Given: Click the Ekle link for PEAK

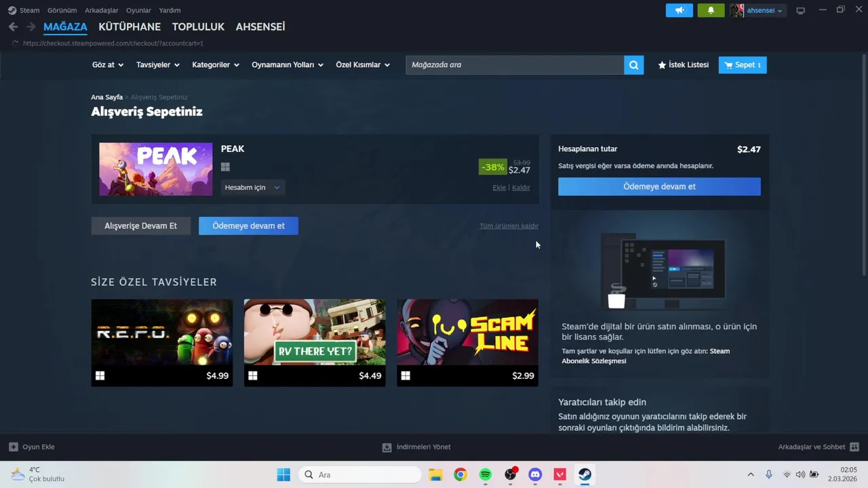Looking at the screenshot, I should (x=499, y=188).
